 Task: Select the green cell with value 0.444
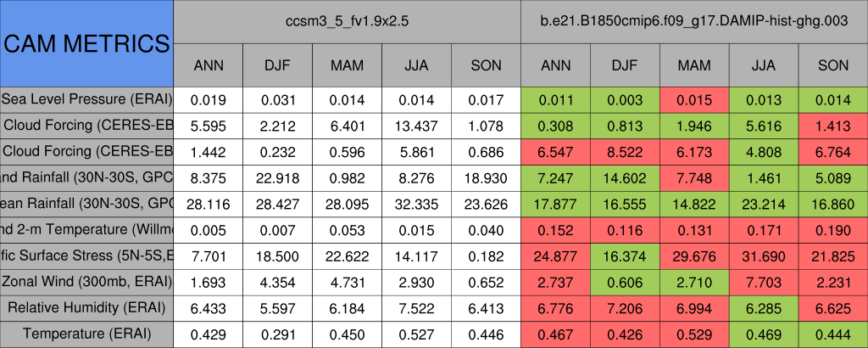tap(833, 334)
